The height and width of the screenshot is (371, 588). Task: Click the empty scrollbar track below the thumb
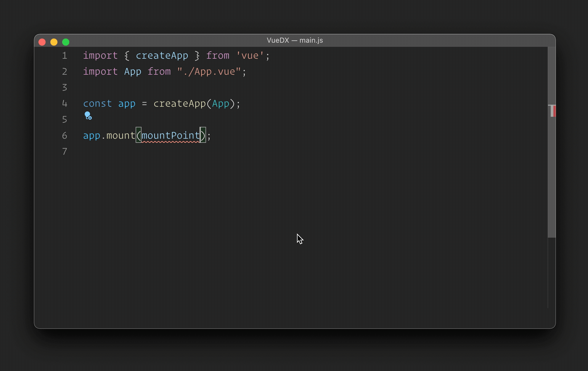point(552,273)
